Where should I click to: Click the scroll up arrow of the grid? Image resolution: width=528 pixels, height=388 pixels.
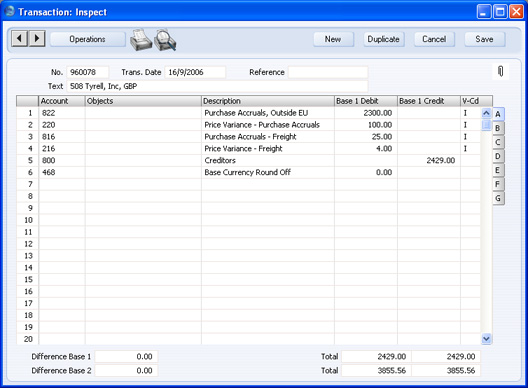486,113
